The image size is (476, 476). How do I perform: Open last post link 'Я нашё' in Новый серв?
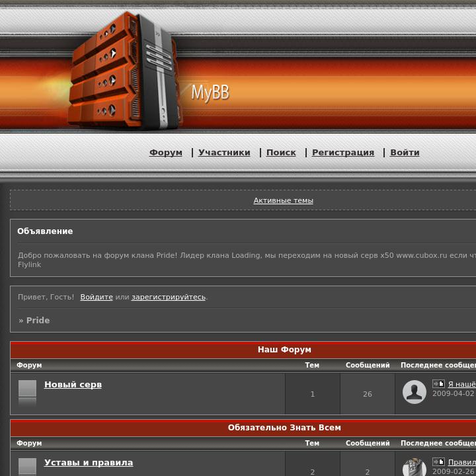click(461, 384)
